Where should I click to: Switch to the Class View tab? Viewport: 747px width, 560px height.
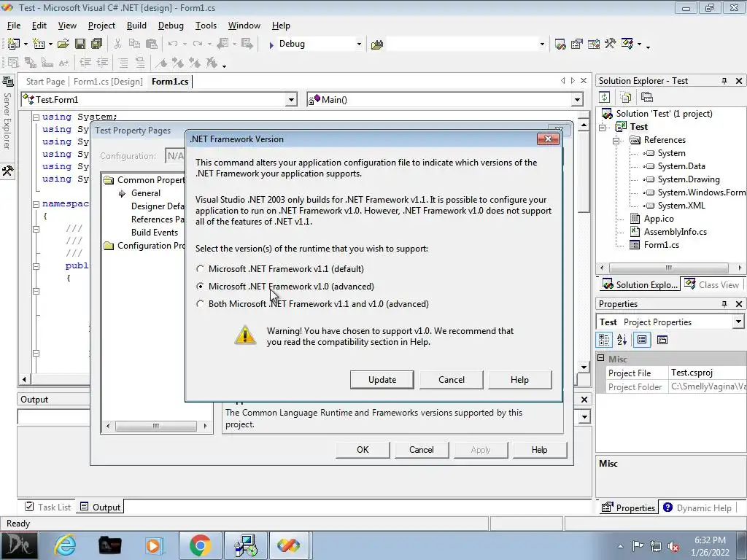pos(712,285)
